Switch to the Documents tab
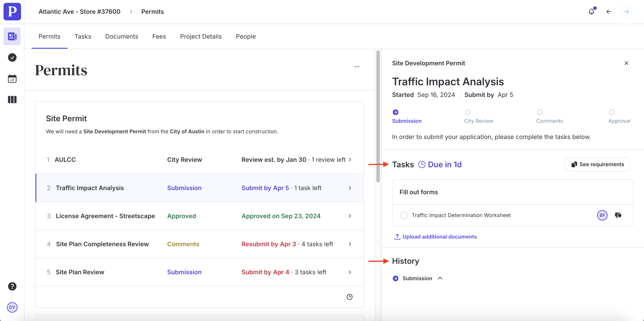Viewport: 644px width, 321px height. tap(122, 37)
